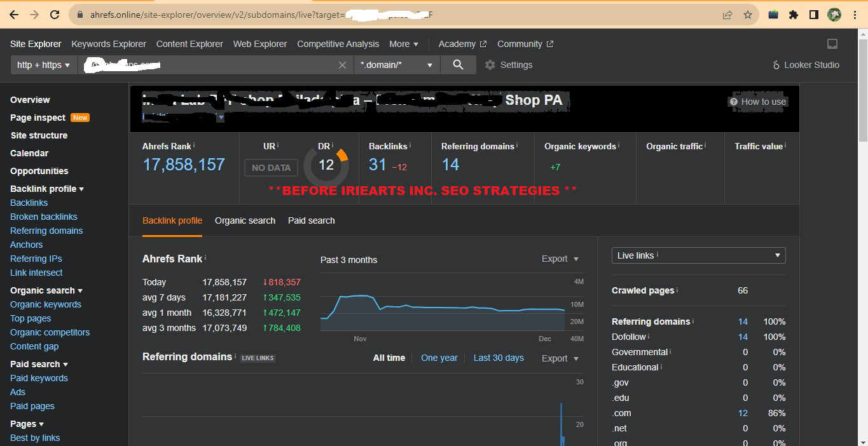Expand the More navigation dropdown
868x446 pixels.
403,44
